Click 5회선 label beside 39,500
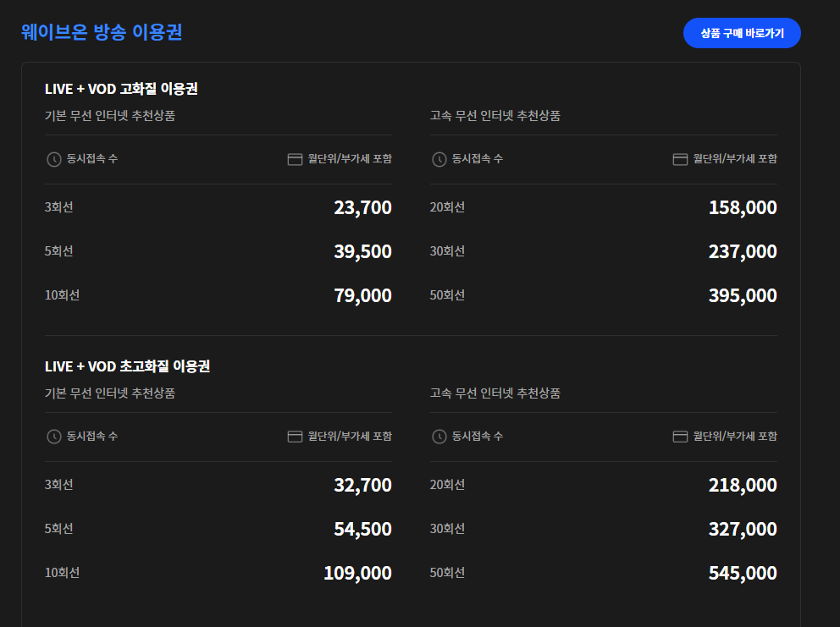This screenshot has width=840, height=627. coord(59,251)
